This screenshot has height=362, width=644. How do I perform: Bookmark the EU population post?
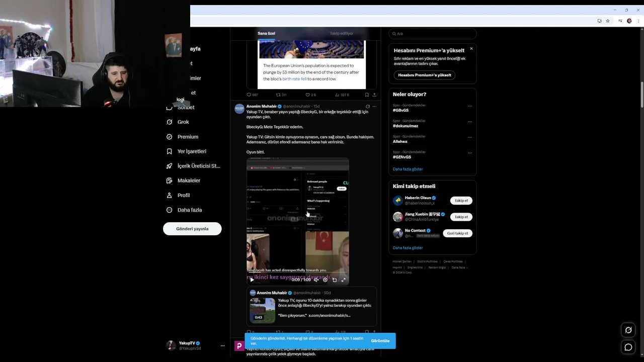point(367,95)
